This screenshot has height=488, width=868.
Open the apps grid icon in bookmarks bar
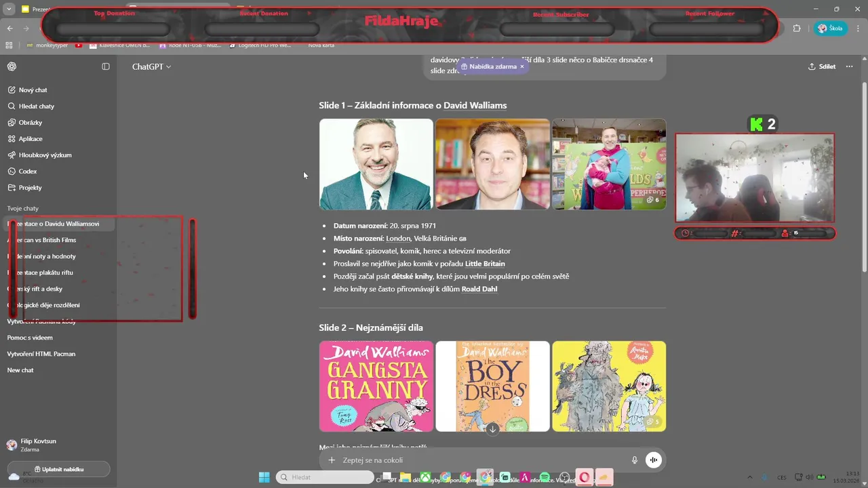[9, 45]
